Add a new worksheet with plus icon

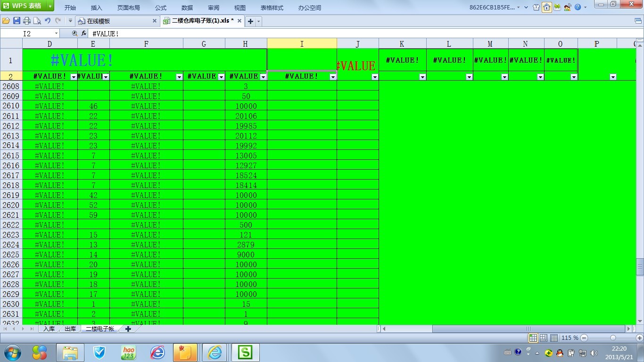pyautogui.click(x=128, y=329)
